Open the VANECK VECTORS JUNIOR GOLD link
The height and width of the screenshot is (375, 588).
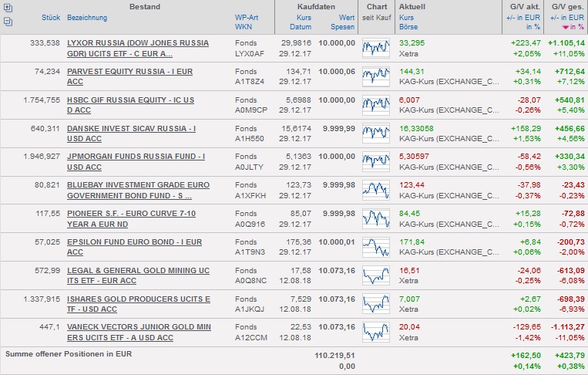(x=139, y=333)
